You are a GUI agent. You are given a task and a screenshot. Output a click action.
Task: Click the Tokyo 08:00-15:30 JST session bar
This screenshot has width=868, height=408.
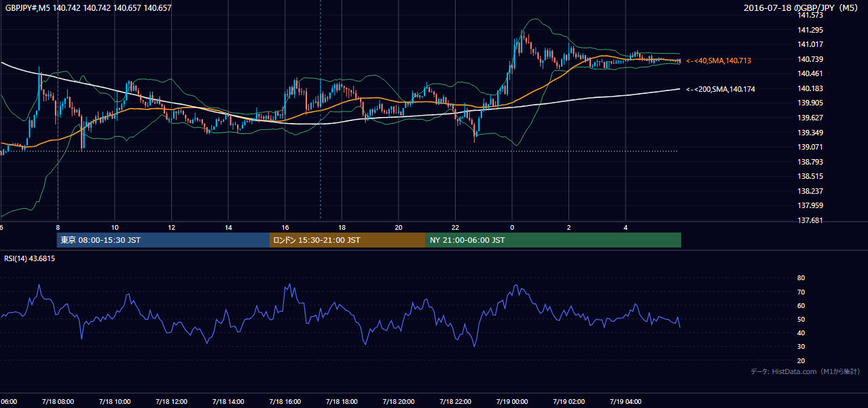pyautogui.click(x=163, y=240)
